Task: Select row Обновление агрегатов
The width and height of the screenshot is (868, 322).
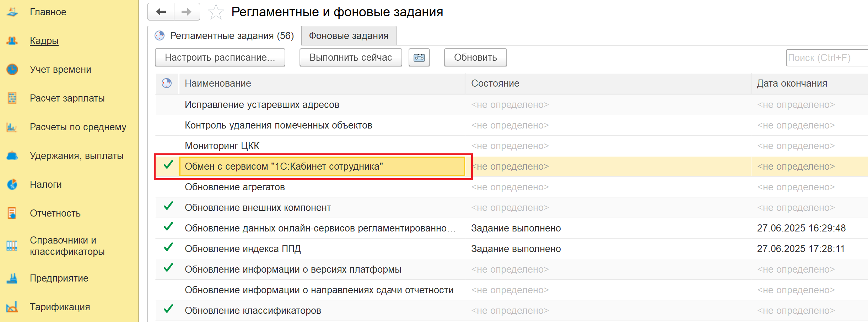Action: [x=512, y=187]
